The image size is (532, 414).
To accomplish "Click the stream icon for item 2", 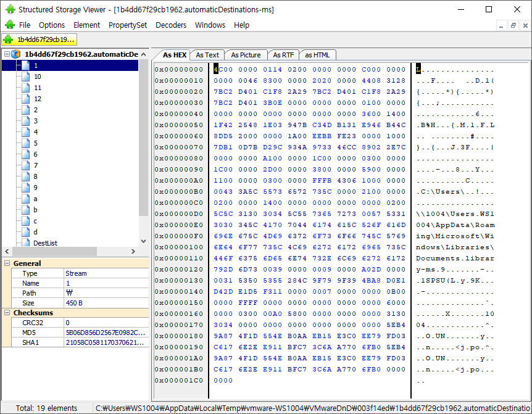I will (25, 110).
